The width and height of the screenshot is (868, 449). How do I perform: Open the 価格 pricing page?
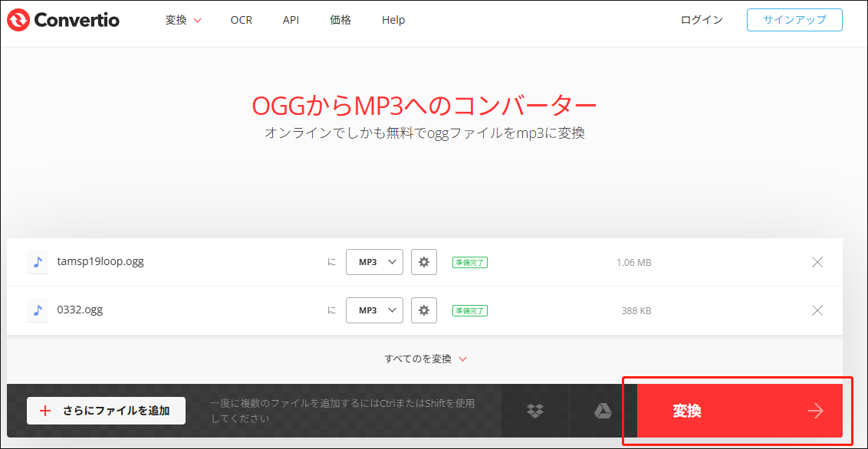(340, 21)
